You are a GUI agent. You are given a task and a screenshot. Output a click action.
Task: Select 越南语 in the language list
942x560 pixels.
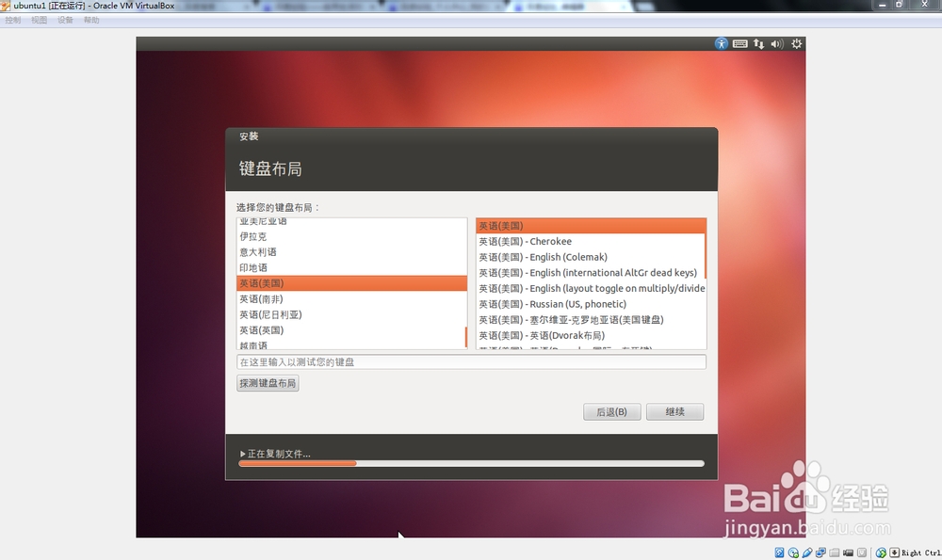click(x=350, y=344)
